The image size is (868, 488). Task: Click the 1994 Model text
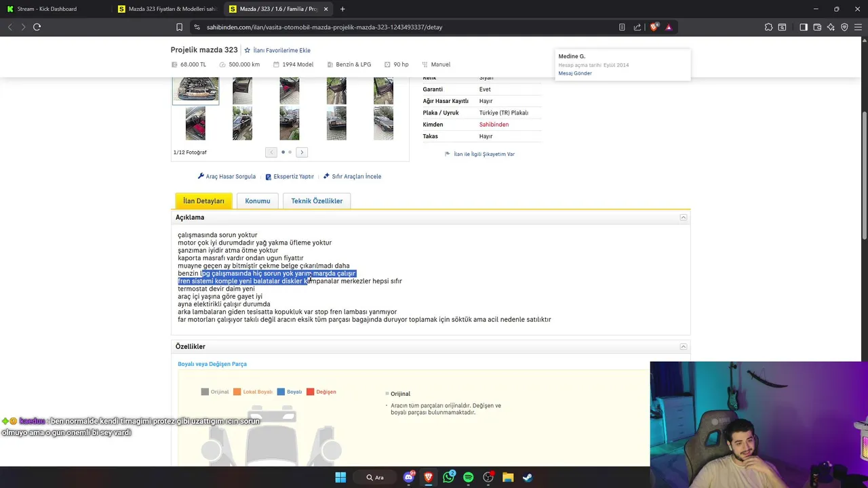click(x=298, y=64)
